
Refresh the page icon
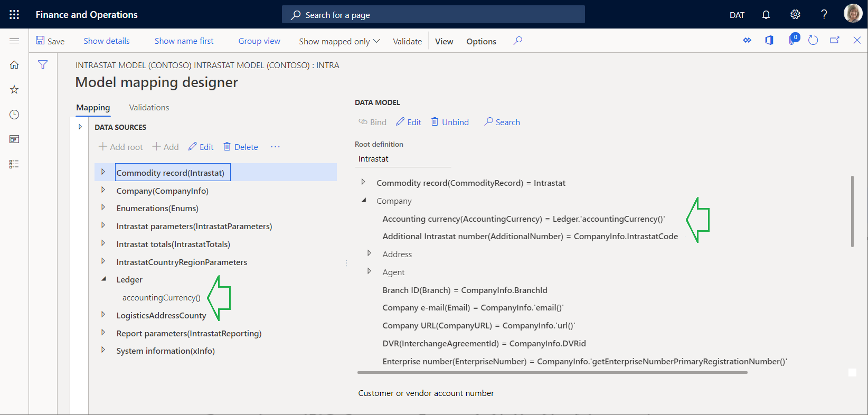[813, 40]
